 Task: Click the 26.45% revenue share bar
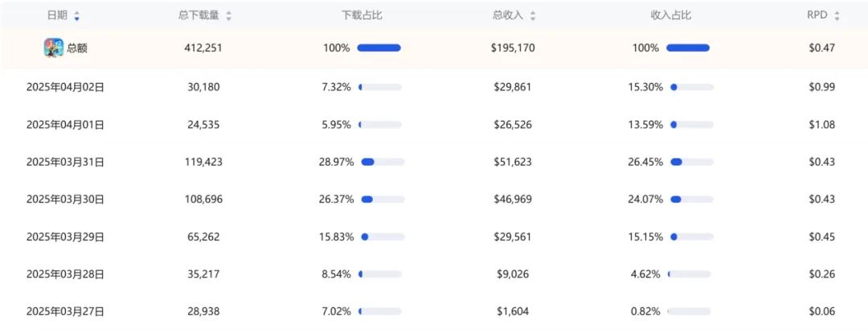coord(691,162)
